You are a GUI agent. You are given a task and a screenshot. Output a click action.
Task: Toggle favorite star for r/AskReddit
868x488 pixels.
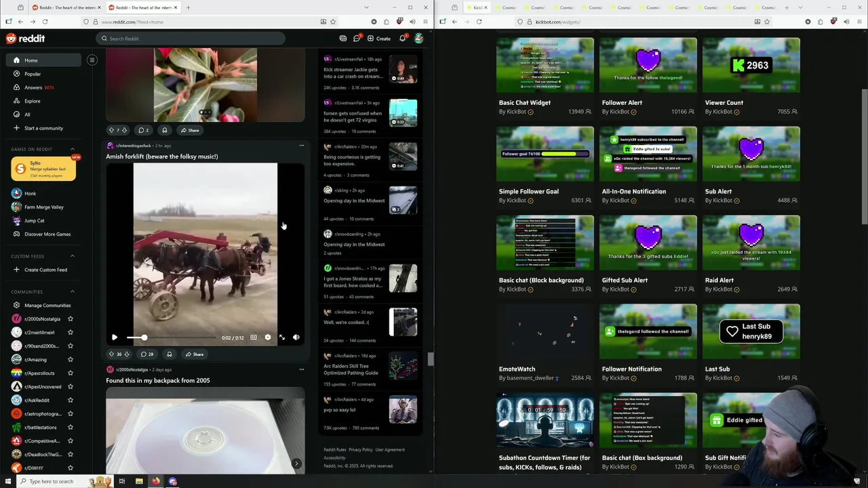point(71,400)
